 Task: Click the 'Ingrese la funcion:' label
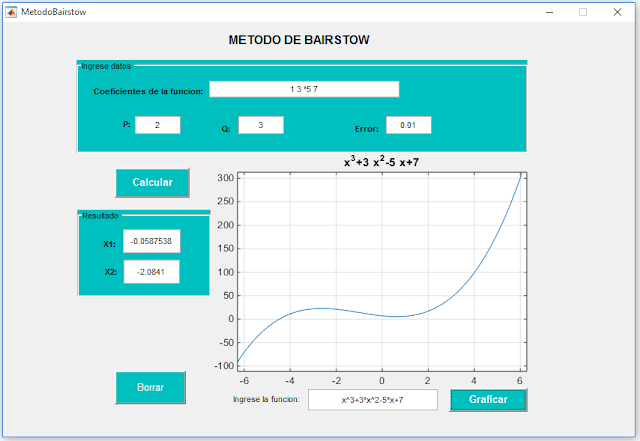(266, 399)
